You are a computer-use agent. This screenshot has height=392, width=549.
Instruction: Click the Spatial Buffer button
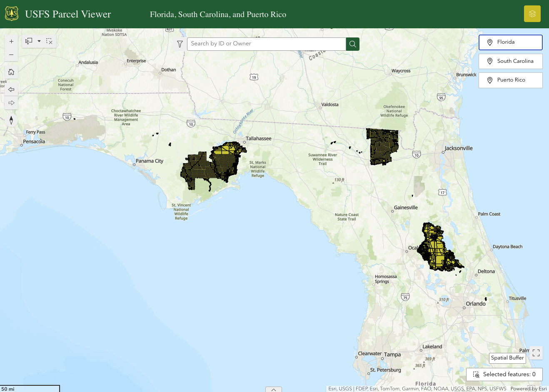[507, 358]
